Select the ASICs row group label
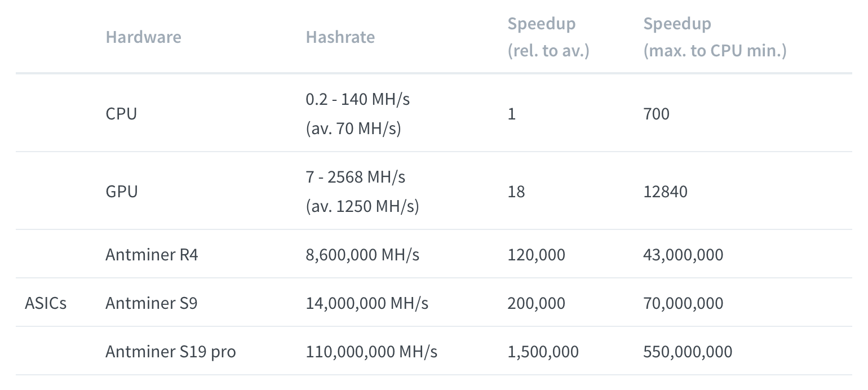868x390 pixels. pyautogui.click(x=46, y=303)
